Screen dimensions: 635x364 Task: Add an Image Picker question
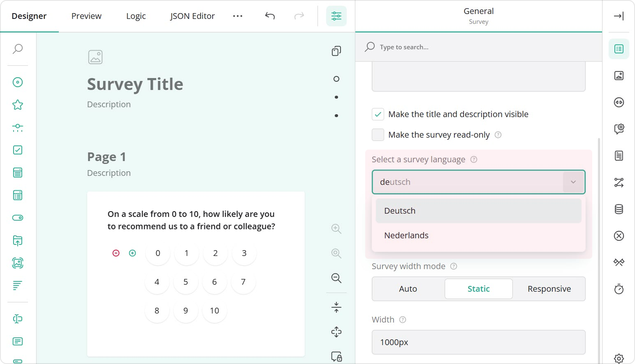pos(17,263)
